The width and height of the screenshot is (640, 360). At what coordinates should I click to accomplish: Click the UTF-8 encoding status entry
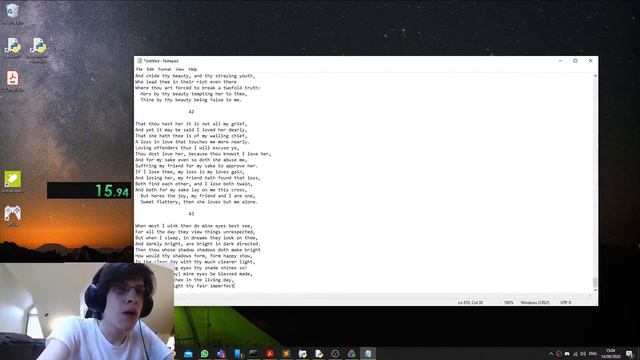point(566,302)
